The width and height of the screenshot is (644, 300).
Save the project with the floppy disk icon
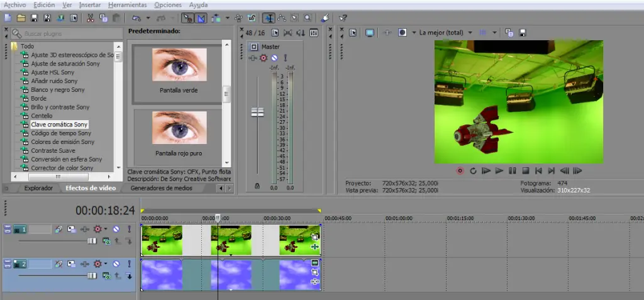(x=34, y=18)
